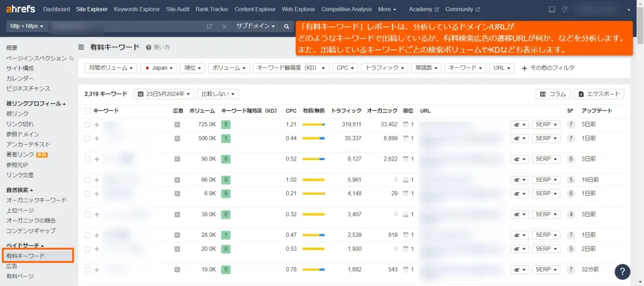Viewport: 644px width, 286px height.
Task: Click the monitor icon in the top bar
Action: coord(552,9)
